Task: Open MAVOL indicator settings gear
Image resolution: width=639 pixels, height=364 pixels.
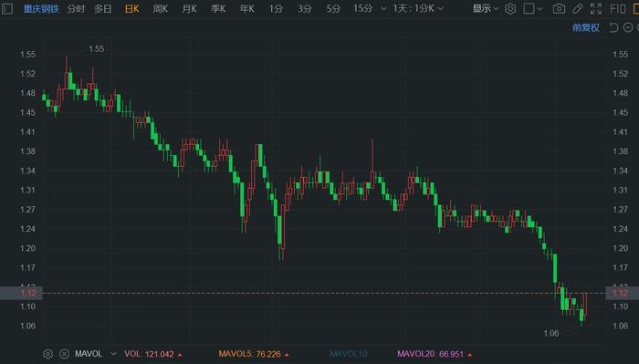Action: pos(48,354)
